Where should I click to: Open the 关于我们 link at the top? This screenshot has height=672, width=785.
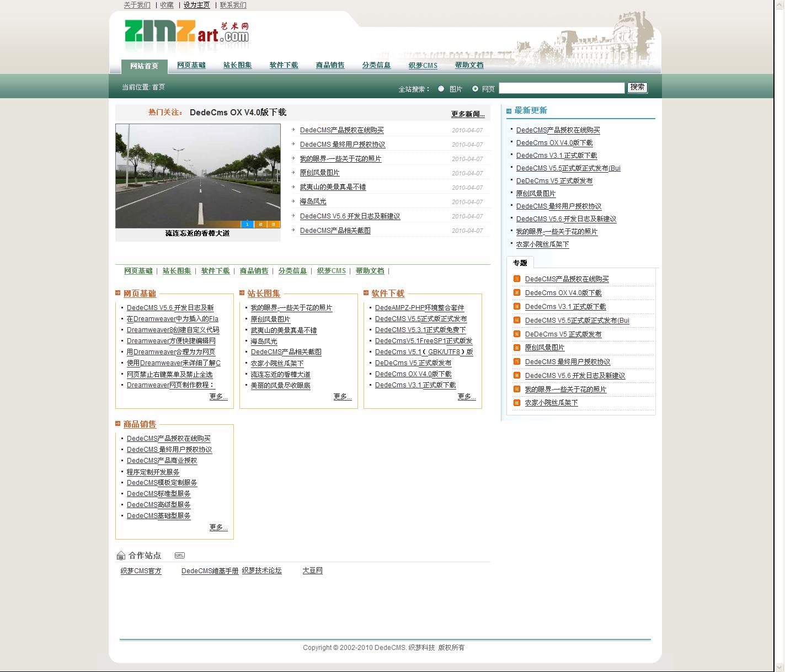pyautogui.click(x=137, y=5)
